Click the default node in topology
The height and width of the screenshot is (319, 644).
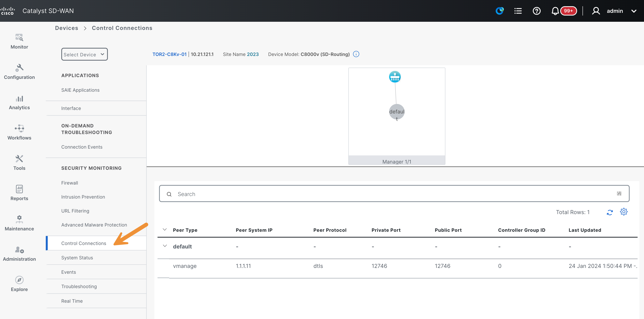[397, 112]
